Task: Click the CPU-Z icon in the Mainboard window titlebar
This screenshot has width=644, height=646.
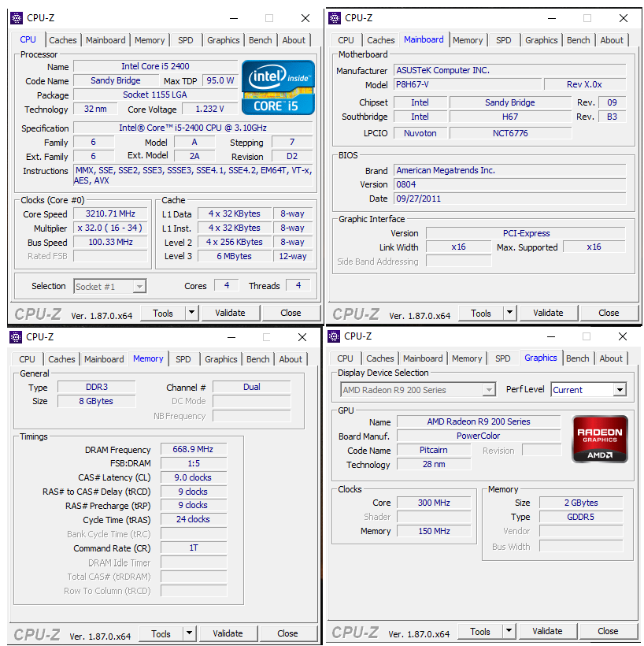Action: (x=335, y=17)
